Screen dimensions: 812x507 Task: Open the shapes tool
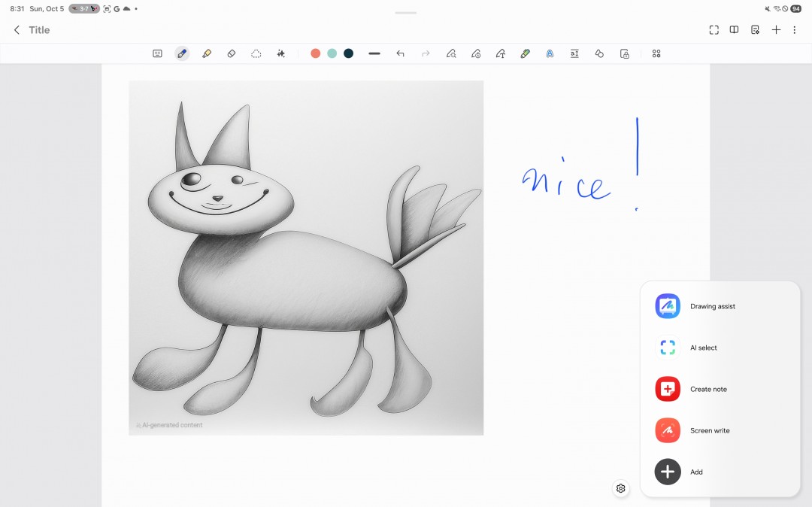point(599,53)
